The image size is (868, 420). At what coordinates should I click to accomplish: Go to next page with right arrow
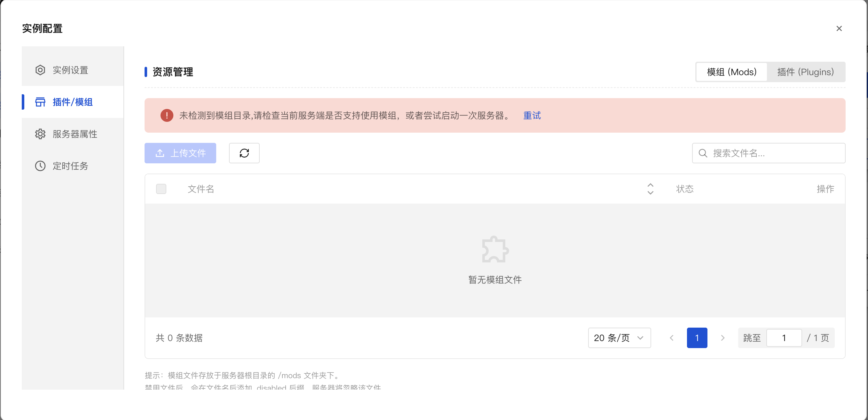[722, 338]
